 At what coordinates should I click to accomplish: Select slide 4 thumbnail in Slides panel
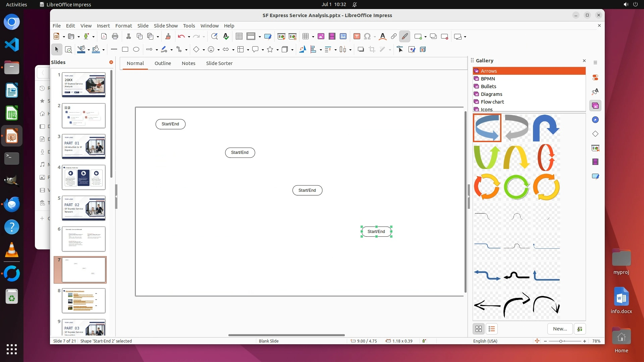point(84,177)
